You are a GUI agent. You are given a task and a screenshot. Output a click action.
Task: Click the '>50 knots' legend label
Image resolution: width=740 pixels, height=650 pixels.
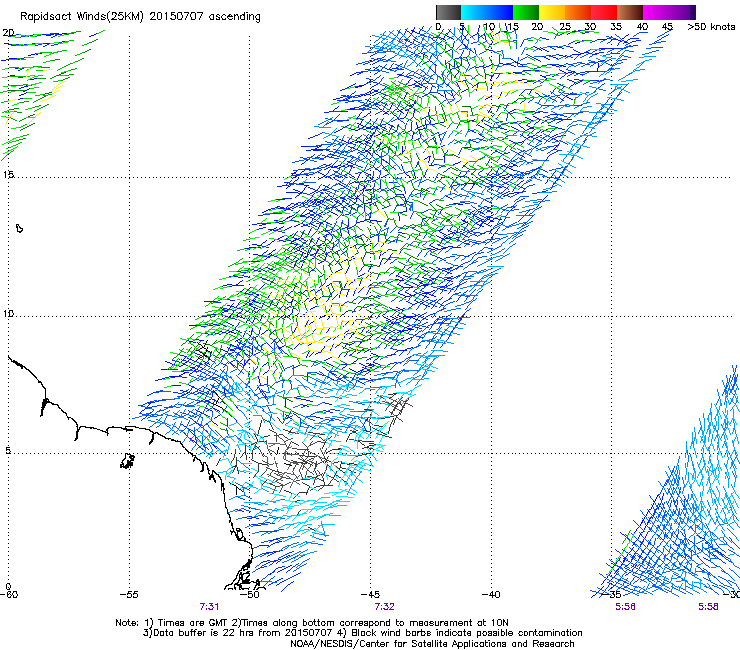[711, 27]
